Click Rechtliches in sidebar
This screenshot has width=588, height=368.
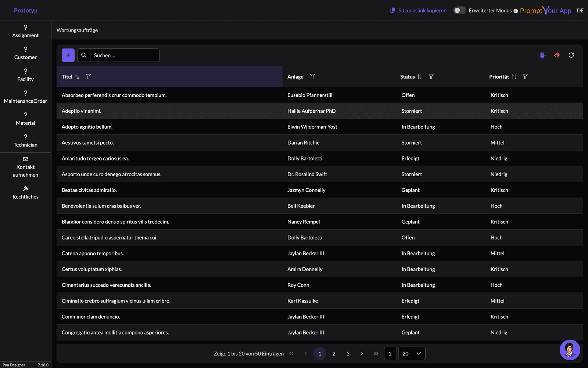[25, 193]
